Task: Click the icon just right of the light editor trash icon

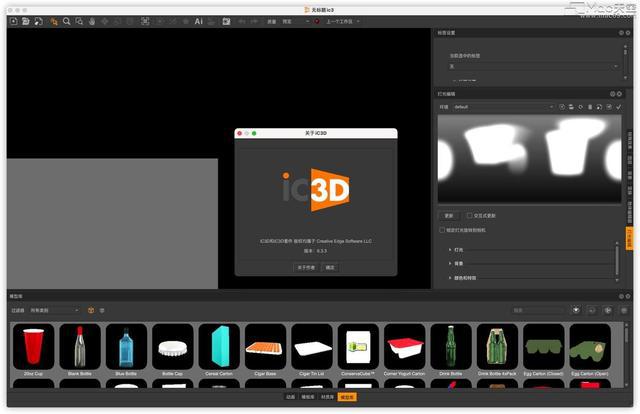Action: tap(599, 107)
